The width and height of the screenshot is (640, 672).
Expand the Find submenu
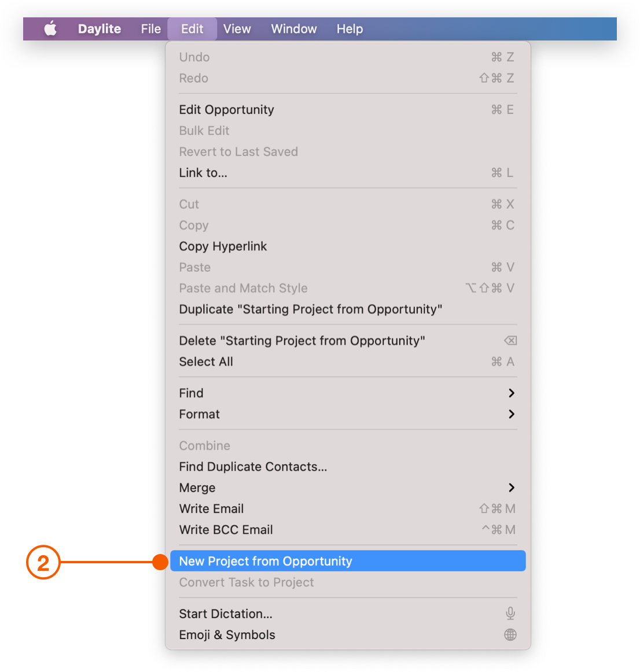click(x=347, y=393)
